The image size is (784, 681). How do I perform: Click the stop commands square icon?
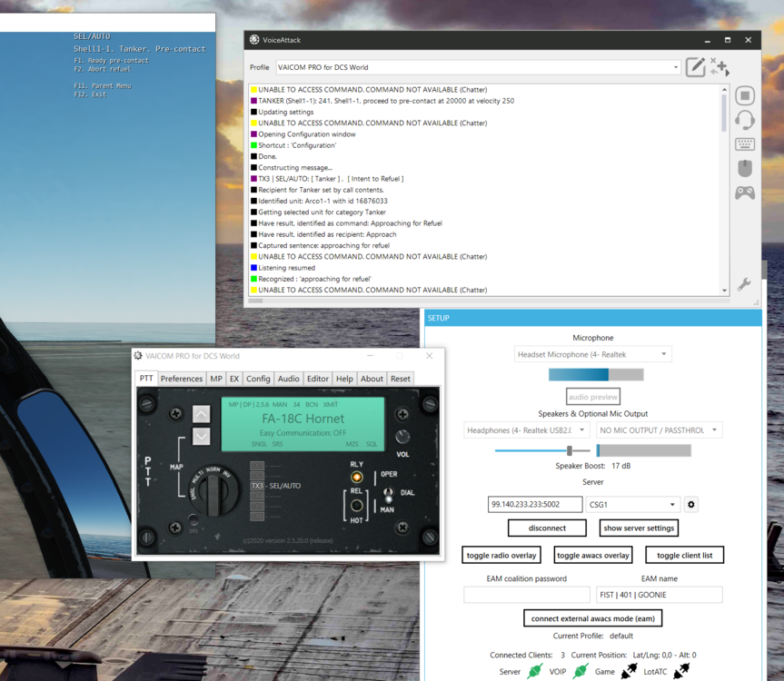tap(745, 96)
